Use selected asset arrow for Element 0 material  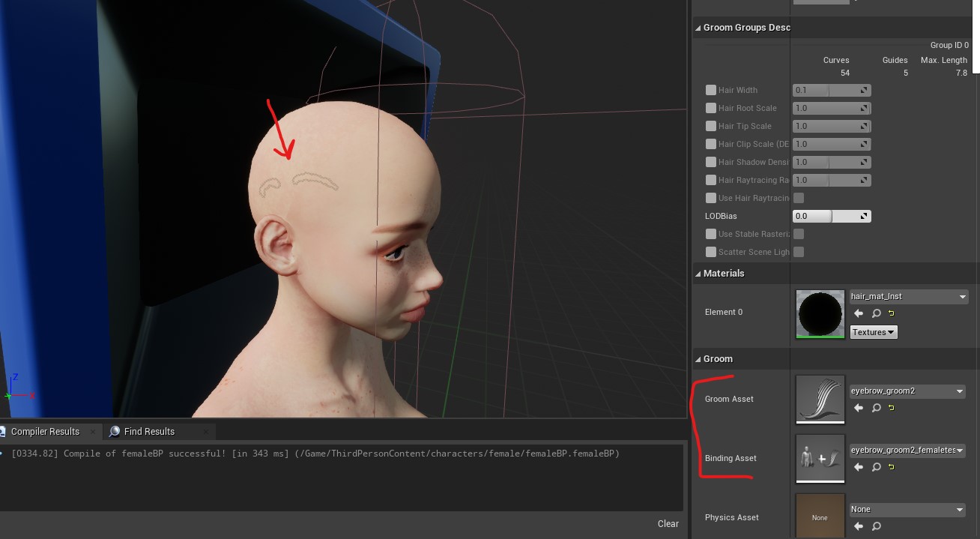point(859,313)
